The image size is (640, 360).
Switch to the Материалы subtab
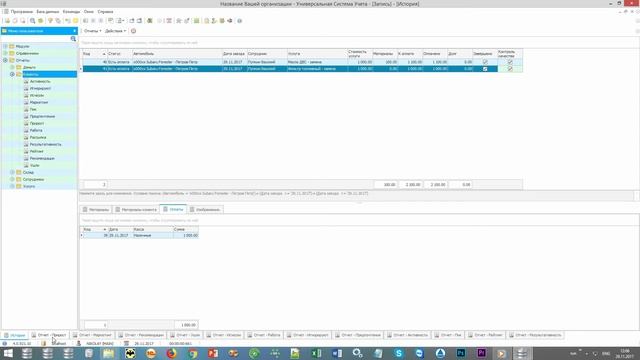96,209
